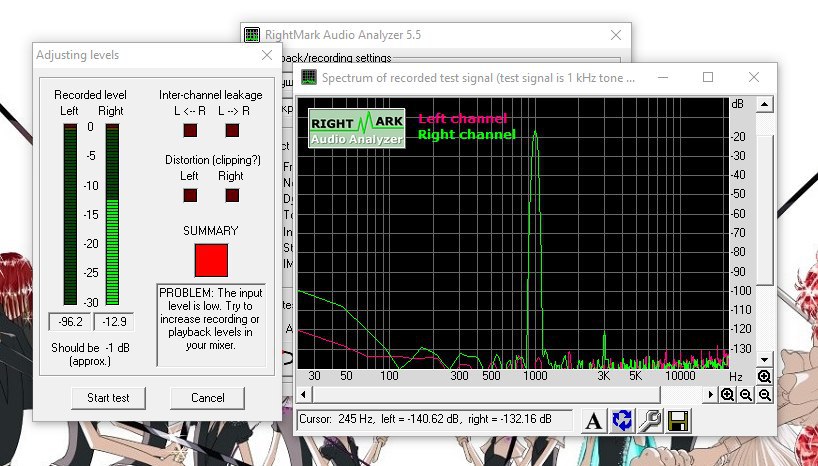Click the Left recorded level meter
Viewport: 818px width, 466px height.
click(x=70, y=214)
